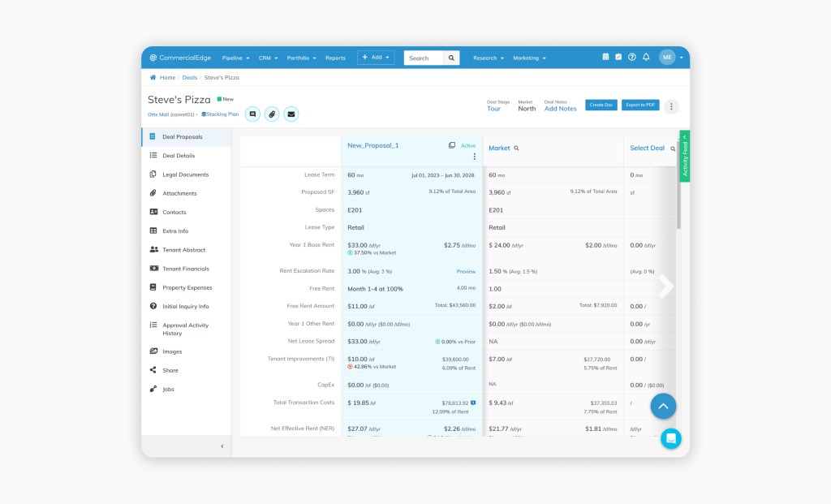Image resolution: width=831 pixels, height=504 pixels.
Task: Open the Tenant Abstract sidebar item
Action: tap(186, 250)
